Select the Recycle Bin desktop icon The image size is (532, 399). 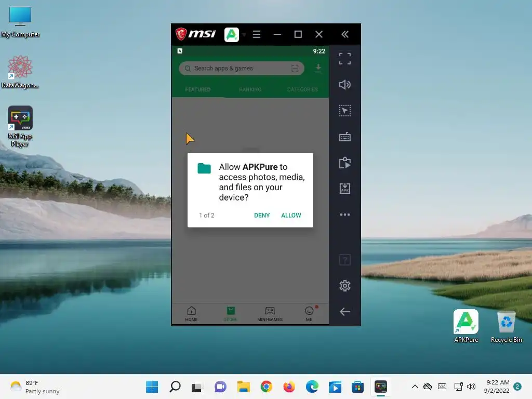click(x=506, y=326)
